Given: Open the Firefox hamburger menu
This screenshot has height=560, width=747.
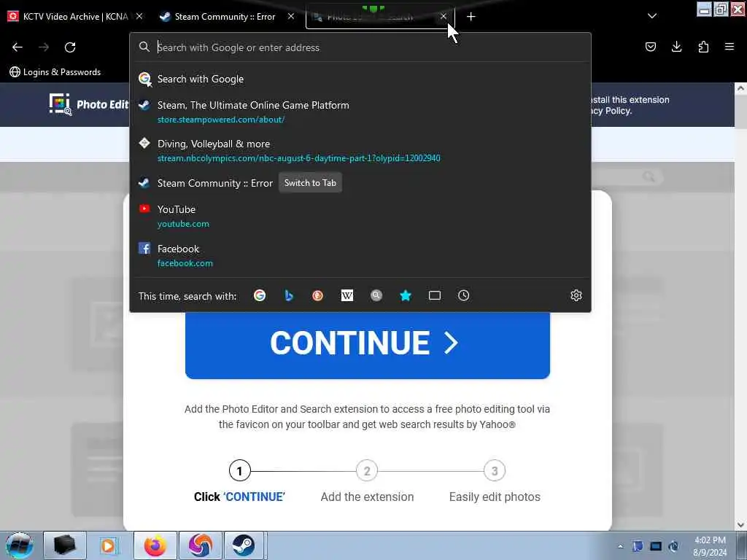Looking at the screenshot, I should (729, 46).
